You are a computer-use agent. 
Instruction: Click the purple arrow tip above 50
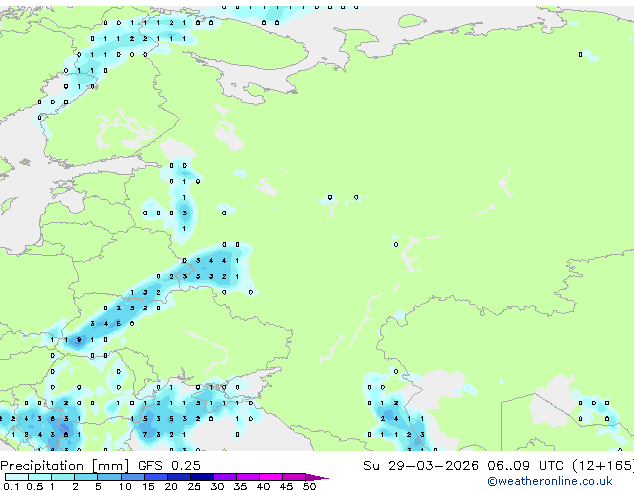point(317,478)
